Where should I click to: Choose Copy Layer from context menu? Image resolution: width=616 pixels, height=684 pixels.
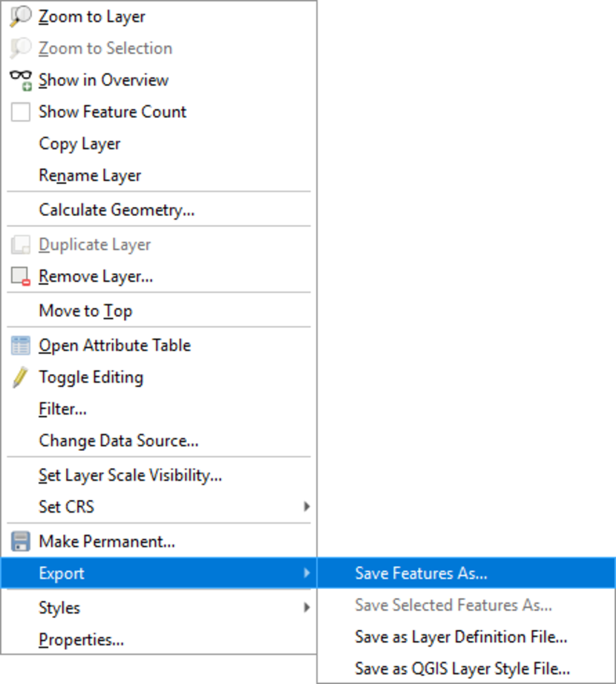point(159,144)
